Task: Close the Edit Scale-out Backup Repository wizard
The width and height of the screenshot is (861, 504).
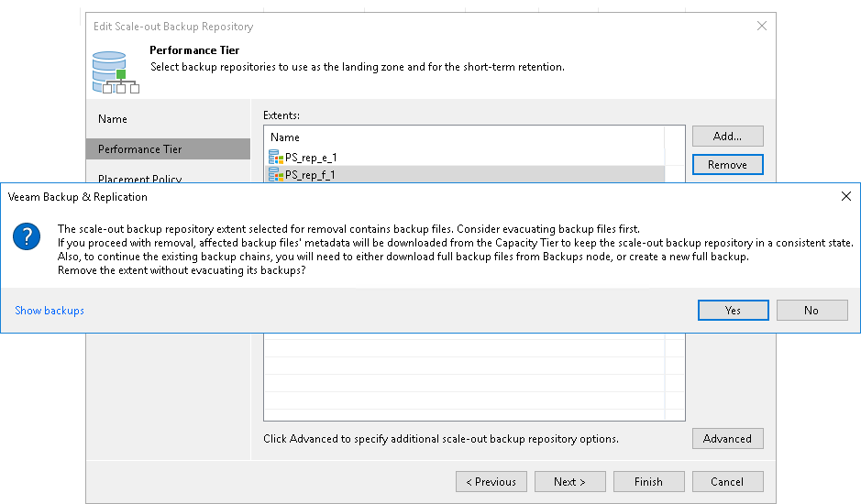Action: click(761, 27)
